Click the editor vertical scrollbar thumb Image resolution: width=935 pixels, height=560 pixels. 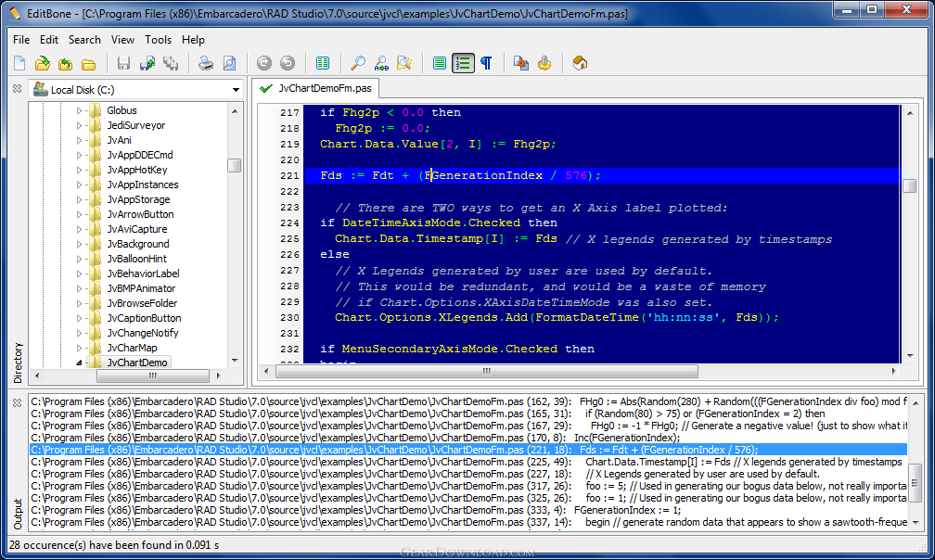[x=909, y=185]
